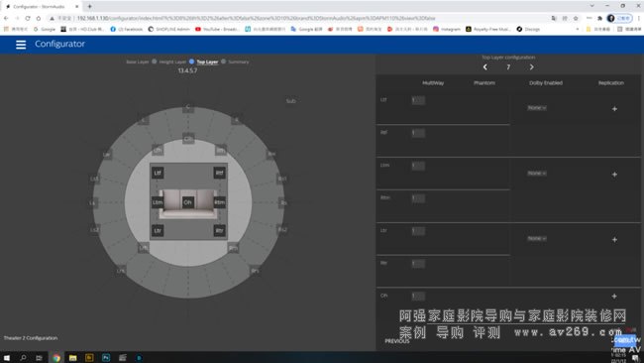Select the Summary step radio

click(224, 61)
